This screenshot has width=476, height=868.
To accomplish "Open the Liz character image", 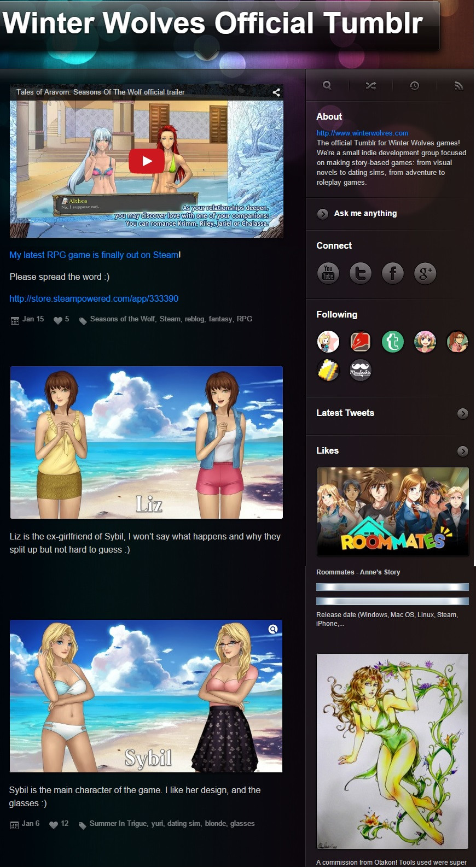I will [147, 443].
